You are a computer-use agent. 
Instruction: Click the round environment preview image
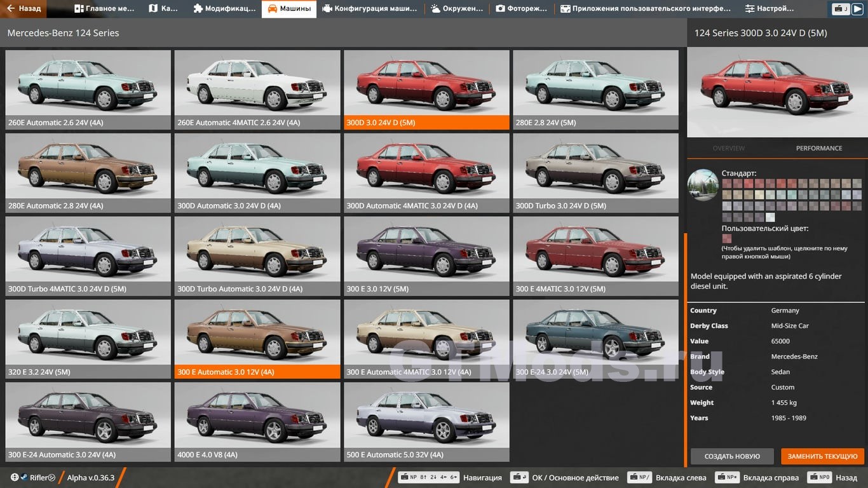click(x=703, y=185)
